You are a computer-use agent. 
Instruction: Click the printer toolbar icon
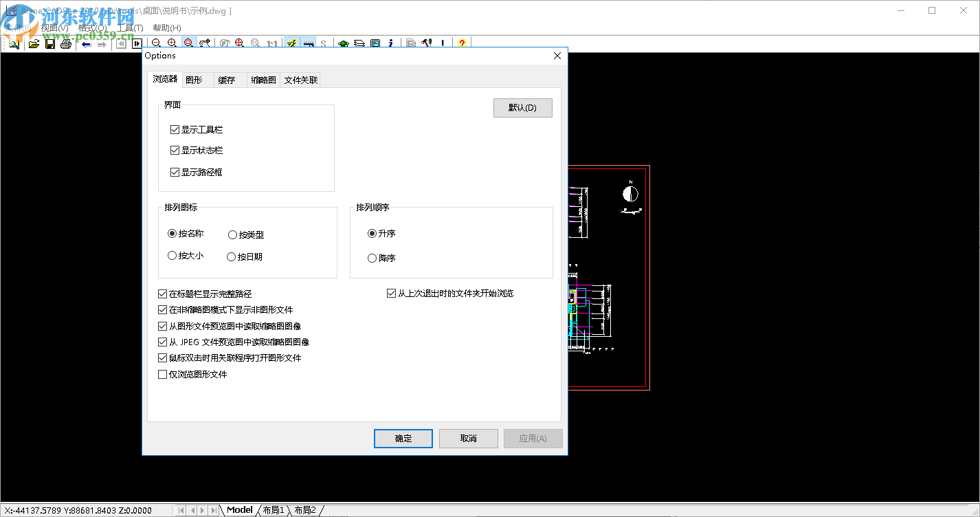coord(66,43)
